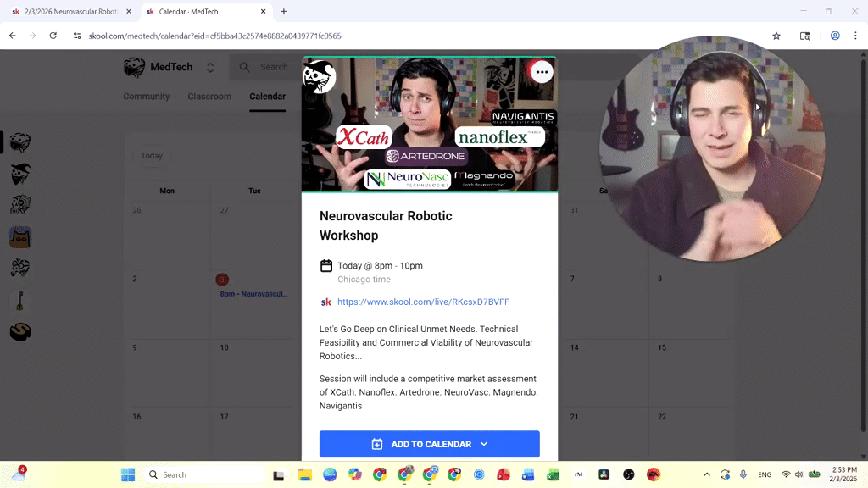
Task: Open the skool.com/live/RKcsxD7BVFF link
Action: [424, 302]
